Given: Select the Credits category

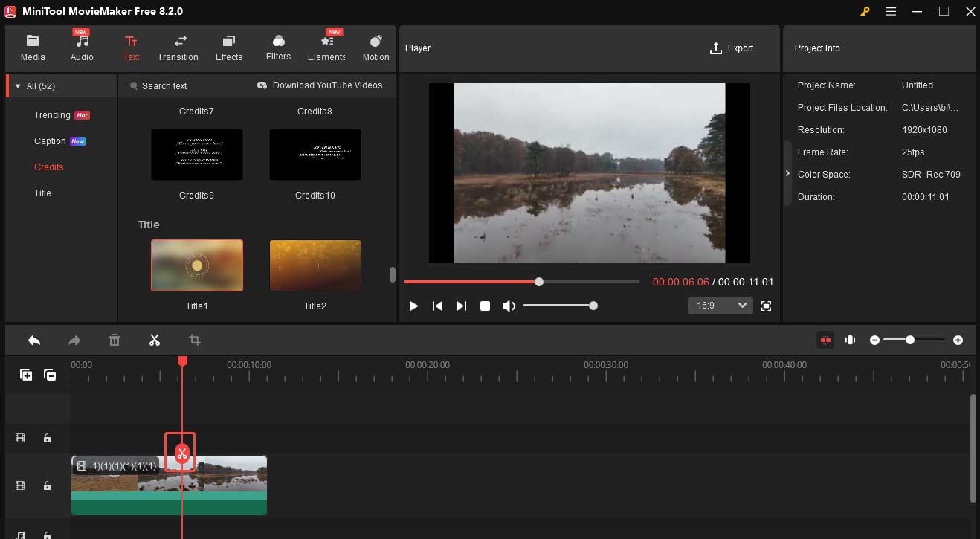Looking at the screenshot, I should [x=49, y=167].
